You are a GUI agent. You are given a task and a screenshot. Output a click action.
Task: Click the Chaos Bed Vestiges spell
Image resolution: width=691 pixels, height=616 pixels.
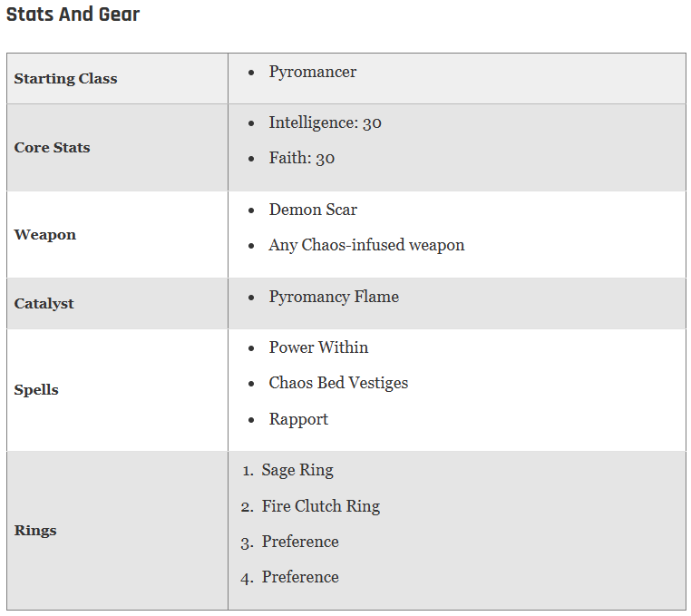coord(338,383)
